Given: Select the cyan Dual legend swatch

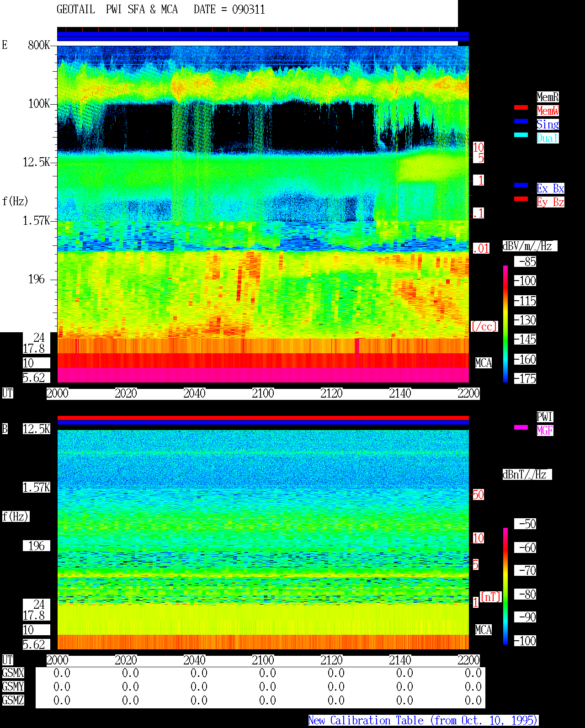Looking at the screenshot, I should [x=521, y=135].
